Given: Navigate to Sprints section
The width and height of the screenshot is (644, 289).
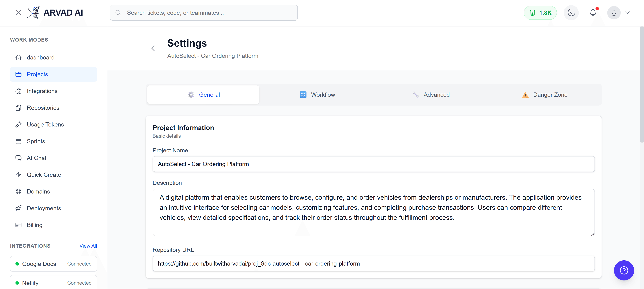Looking at the screenshot, I should click(x=36, y=141).
